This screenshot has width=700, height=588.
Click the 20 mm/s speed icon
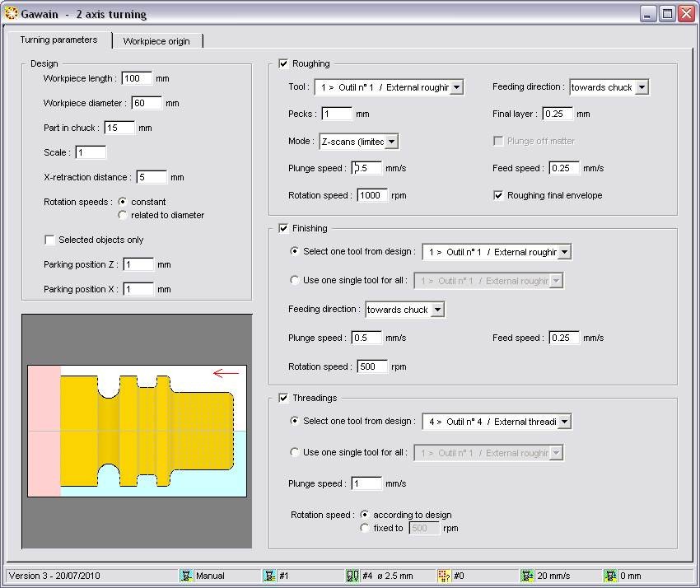pos(527,576)
